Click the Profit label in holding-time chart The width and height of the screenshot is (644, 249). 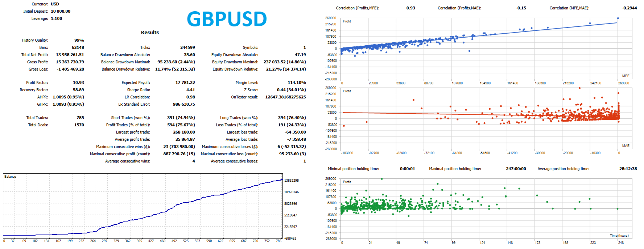coord(347,182)
